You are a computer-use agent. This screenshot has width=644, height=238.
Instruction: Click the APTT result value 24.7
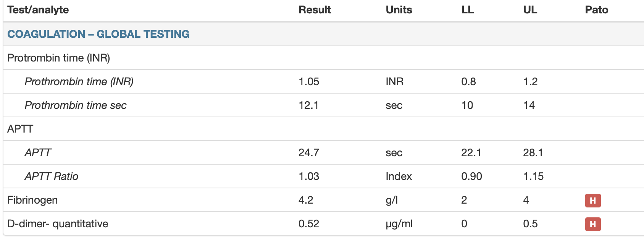(x=308, y=152)
